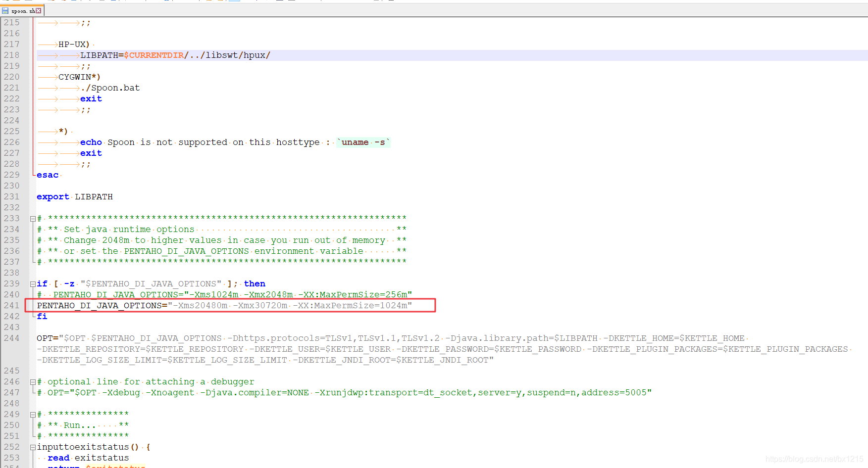Click the read keyword on line 253
868x468 pixels.
click(58, 458)
